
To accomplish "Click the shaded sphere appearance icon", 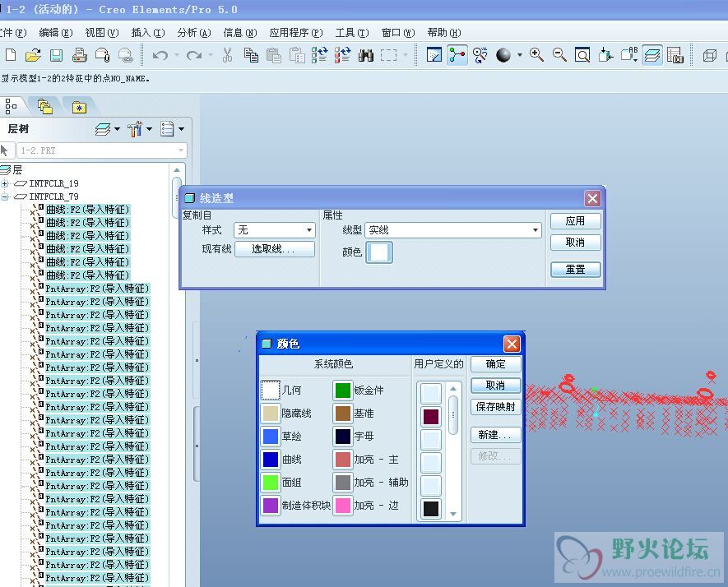I will 503,55.
